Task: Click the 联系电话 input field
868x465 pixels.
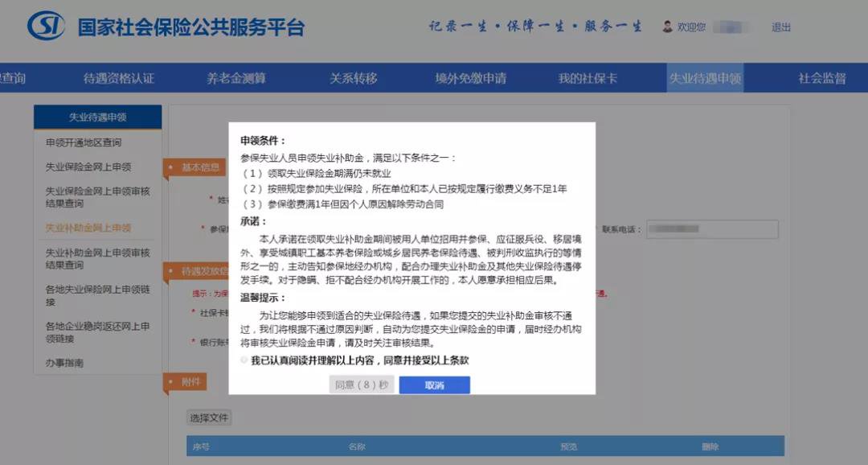Action: (712, 229)
